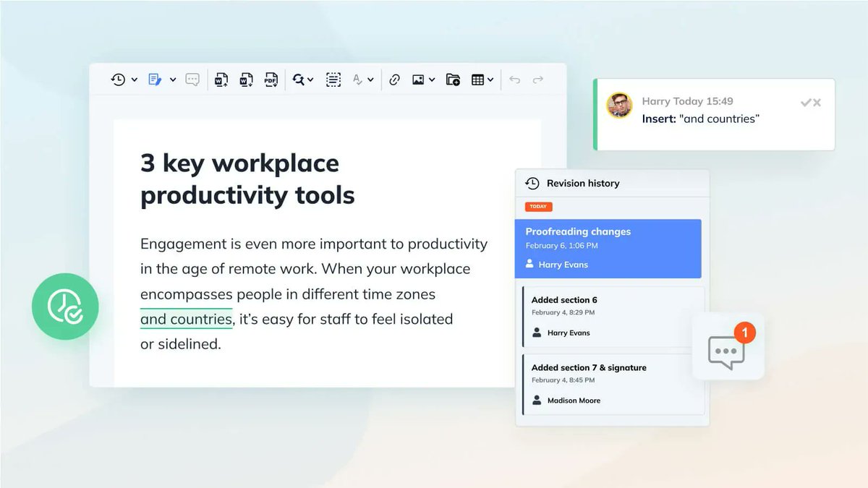Image resolution: width=868 pixels, height=488 pixels.
Task: Reject Harry's suggestion with the X
Action: tap(816, 103)
